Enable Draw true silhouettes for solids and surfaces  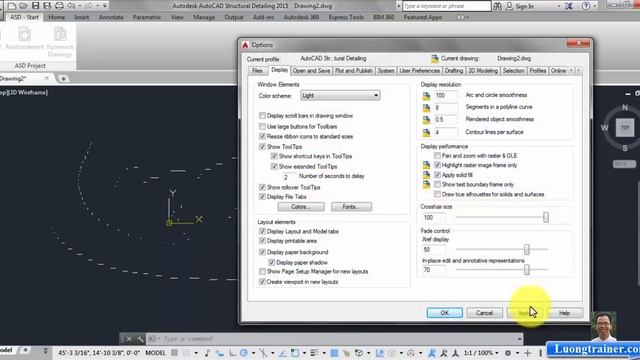(x=438, y=194)
